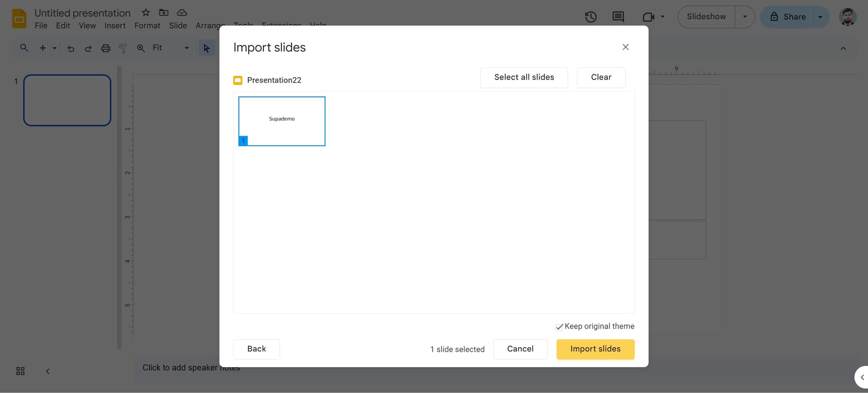Star the Untitled presentation
Image resolution: width=868 pixels, height=393 pixels.
tap(145, 12)
